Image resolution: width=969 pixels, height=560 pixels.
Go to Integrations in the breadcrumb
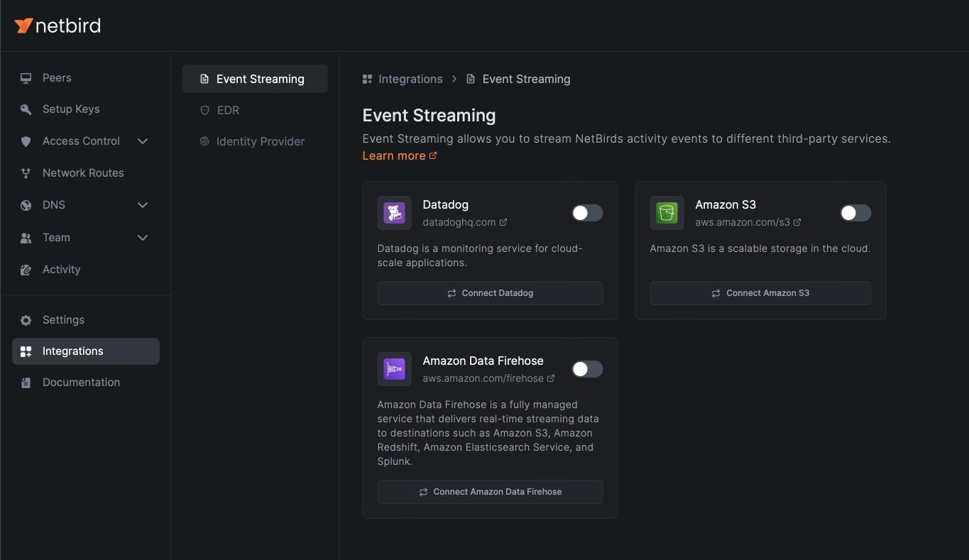410,79
